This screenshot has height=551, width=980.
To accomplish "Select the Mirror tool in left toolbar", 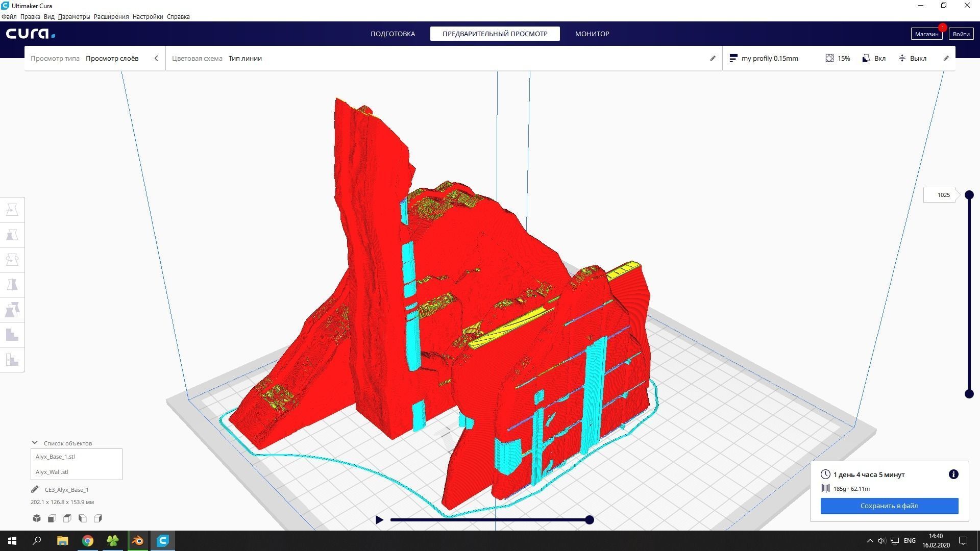I will (x=12, y=285).
